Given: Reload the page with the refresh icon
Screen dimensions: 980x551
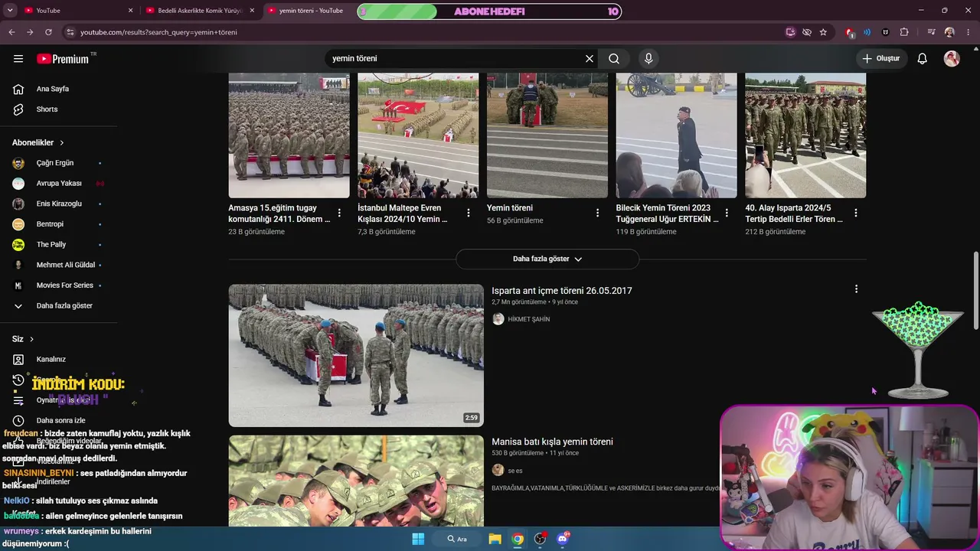Looking at the screenshot, I should (48, 32).
